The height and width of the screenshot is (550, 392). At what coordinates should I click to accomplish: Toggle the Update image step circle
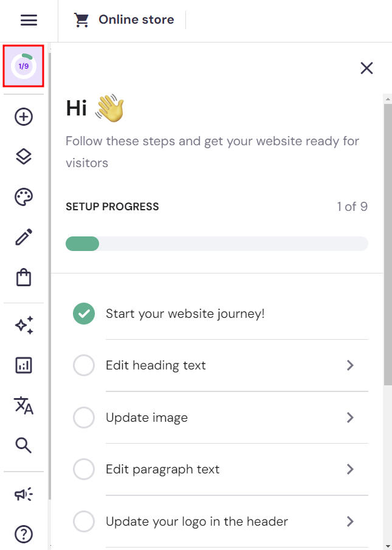(84, 418)
